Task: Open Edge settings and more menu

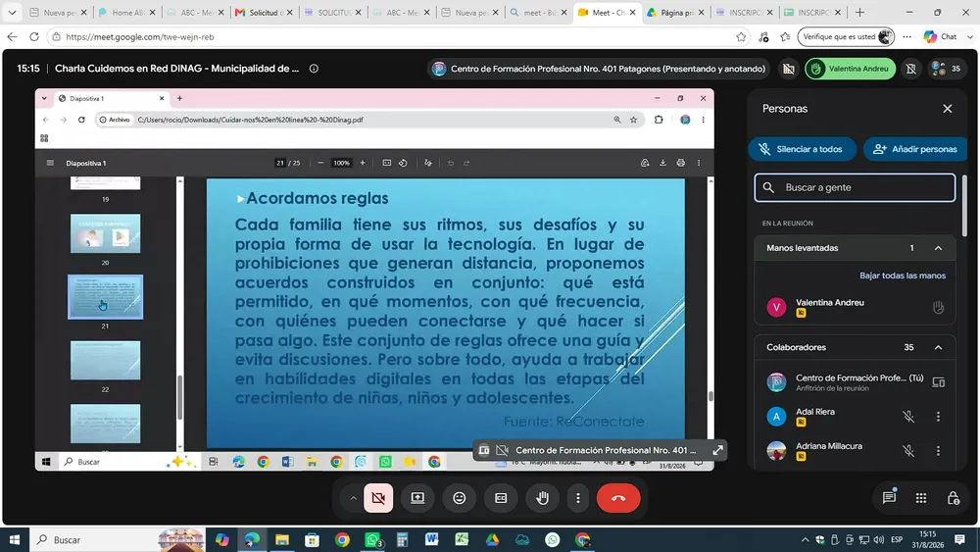Action: (906, 37)
